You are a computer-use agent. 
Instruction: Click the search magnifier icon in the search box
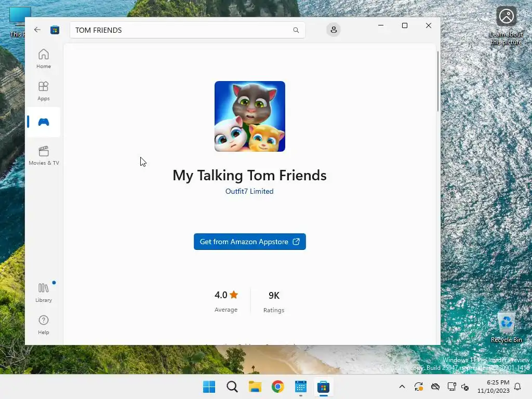(x=296, y=30)
